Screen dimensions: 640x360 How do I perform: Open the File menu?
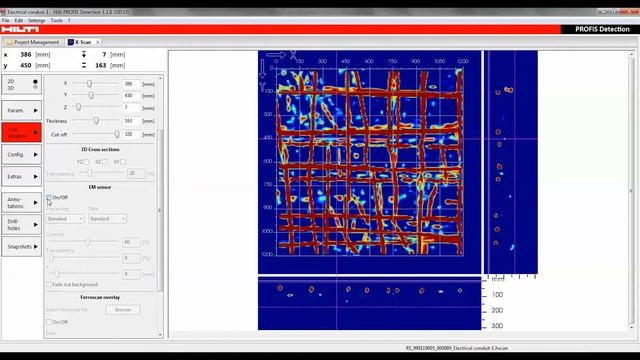point(6,20)
